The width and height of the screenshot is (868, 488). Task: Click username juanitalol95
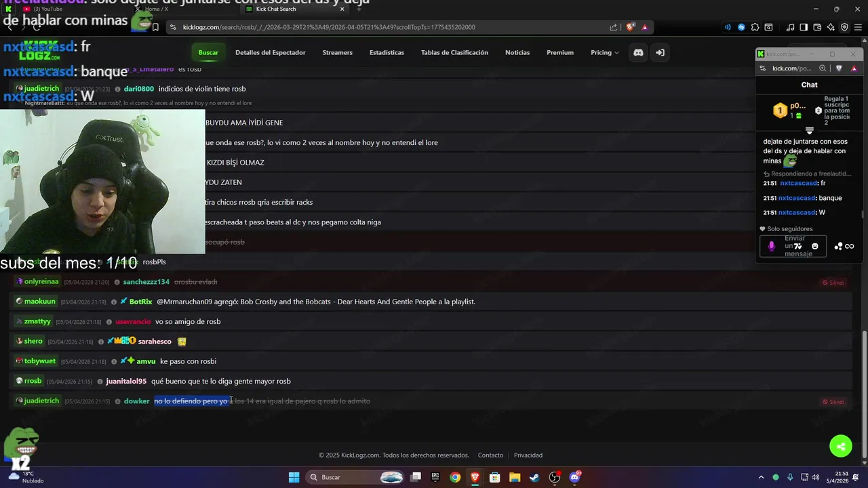tap(126, 381)
